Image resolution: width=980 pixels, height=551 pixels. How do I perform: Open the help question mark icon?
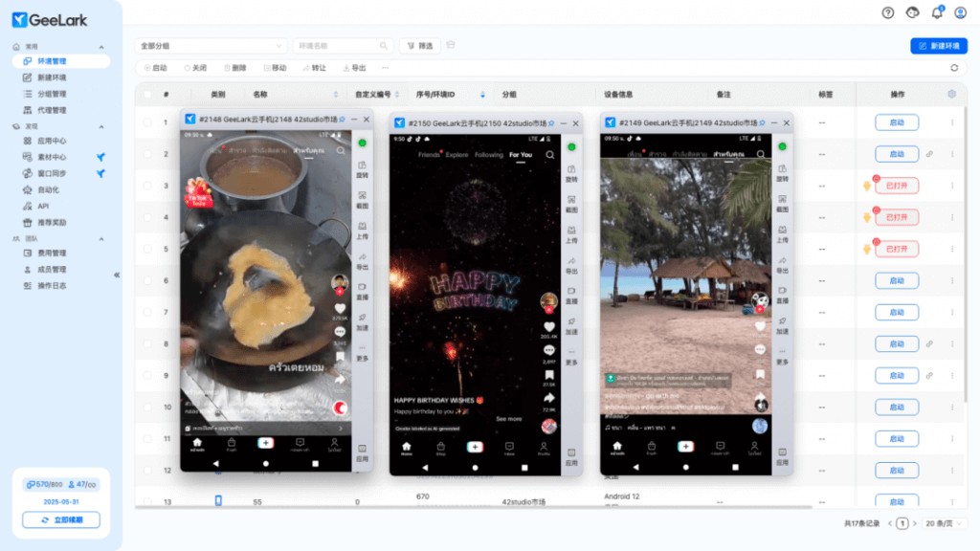(888, 12)
